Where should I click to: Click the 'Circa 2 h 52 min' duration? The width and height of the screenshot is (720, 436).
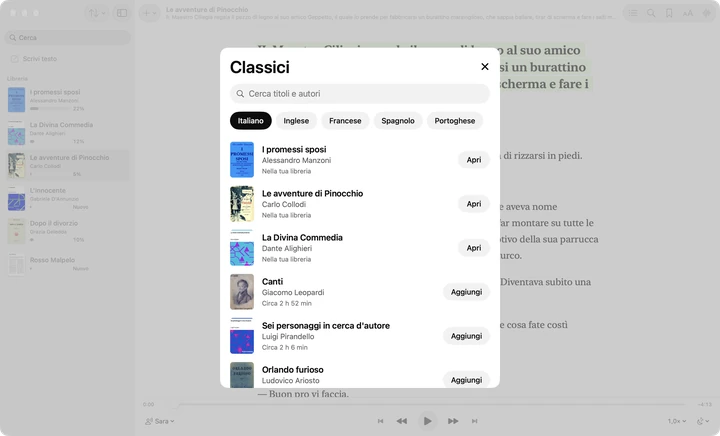point(287,303)
